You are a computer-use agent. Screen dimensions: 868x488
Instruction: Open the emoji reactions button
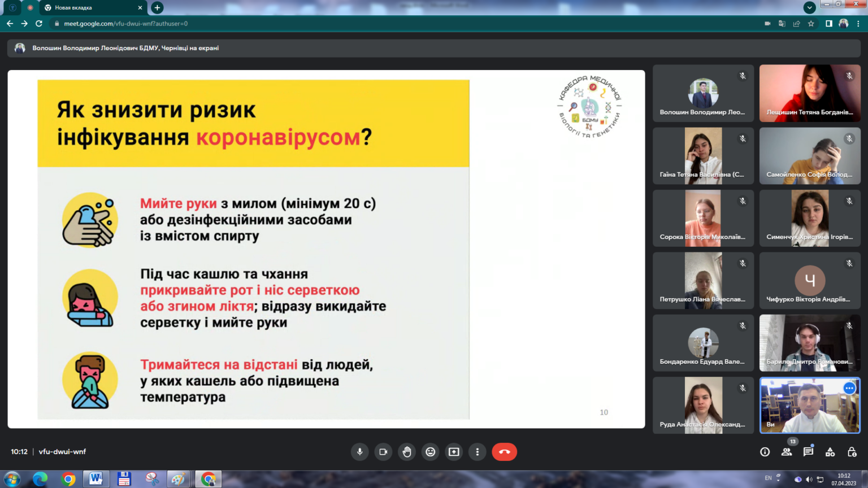pyautogui.click(x=431, y=452)
